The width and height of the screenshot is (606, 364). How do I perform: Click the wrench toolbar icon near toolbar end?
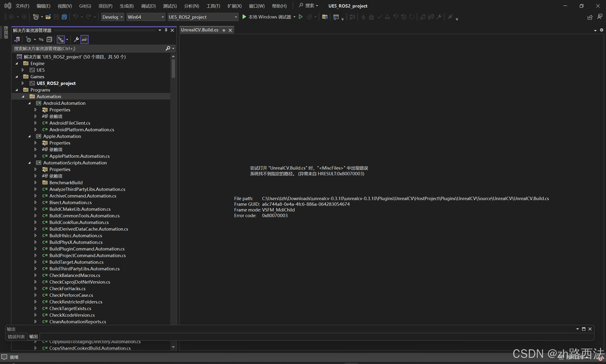pyautogui.click(x=450, y=17)
